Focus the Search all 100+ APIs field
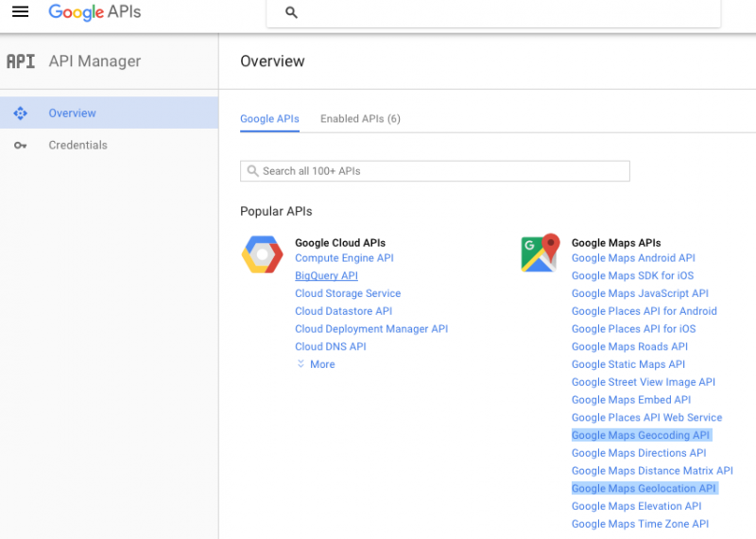 point(435,171)
